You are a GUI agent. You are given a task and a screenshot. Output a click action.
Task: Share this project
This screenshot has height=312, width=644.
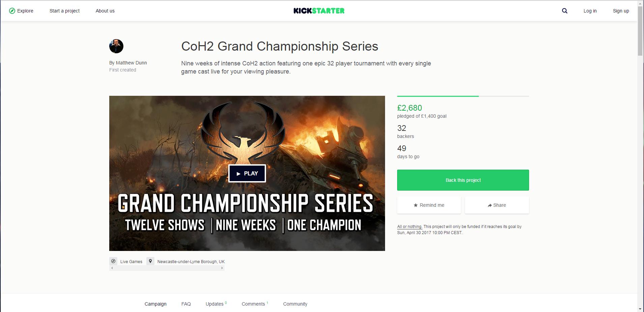pyautogui.click(x=497, y=205)
